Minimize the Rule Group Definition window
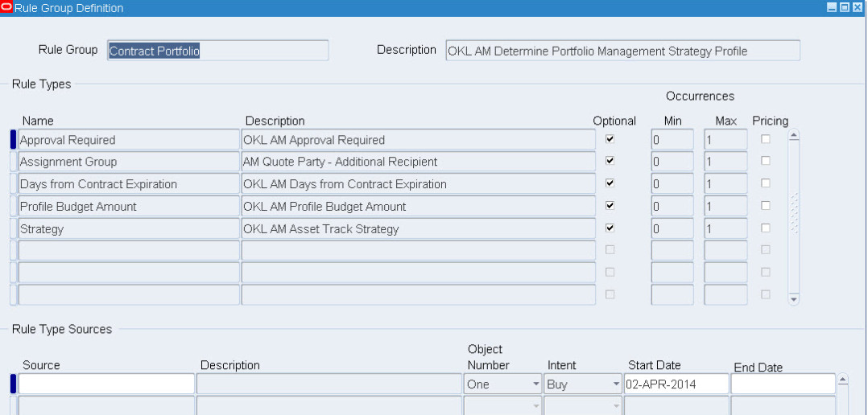Viewport: 868px width, 415px height. pyautogui.click(x=832, y=7)
